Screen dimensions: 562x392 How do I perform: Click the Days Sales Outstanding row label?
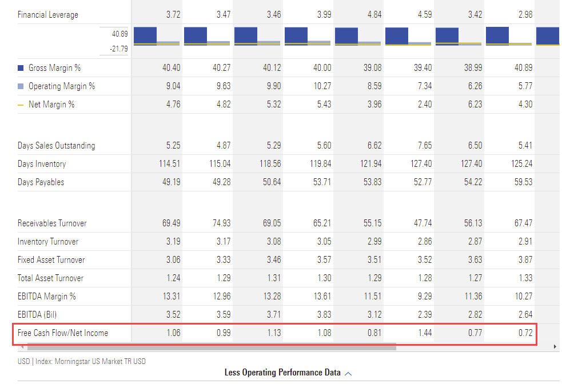click(56, 146)
